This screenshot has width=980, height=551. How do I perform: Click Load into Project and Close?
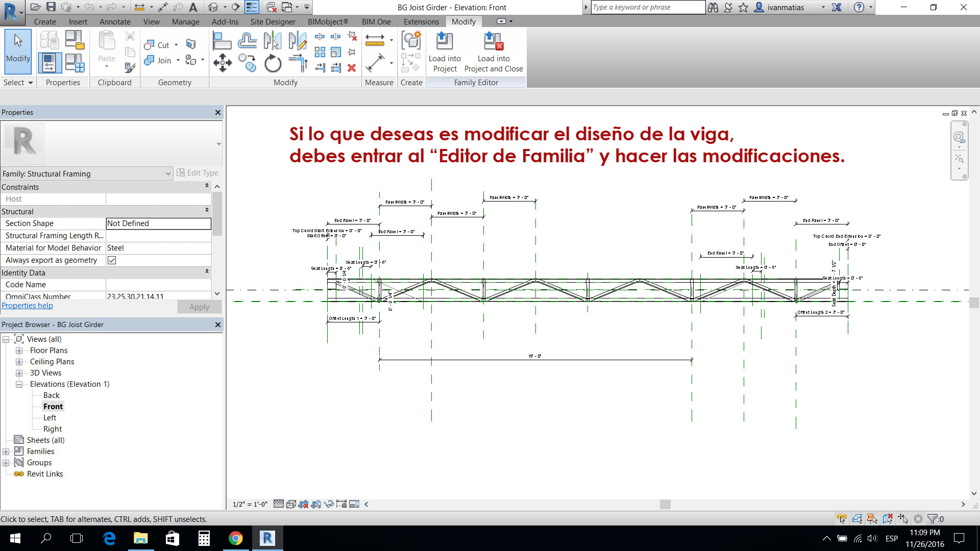tap(493, 51)
